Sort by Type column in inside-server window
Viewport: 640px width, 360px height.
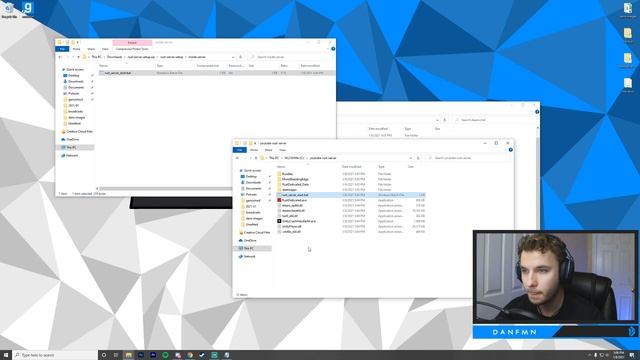coord(160,66)
